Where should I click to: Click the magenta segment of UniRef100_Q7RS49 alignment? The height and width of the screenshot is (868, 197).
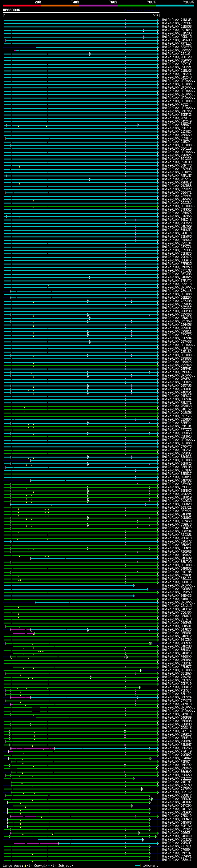pos(23,816)
